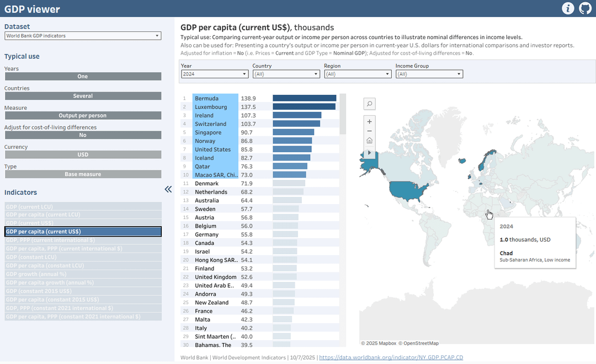Click the OpenStreetMap attribution link
Viewport: 596px width, 364px height.
418,343
